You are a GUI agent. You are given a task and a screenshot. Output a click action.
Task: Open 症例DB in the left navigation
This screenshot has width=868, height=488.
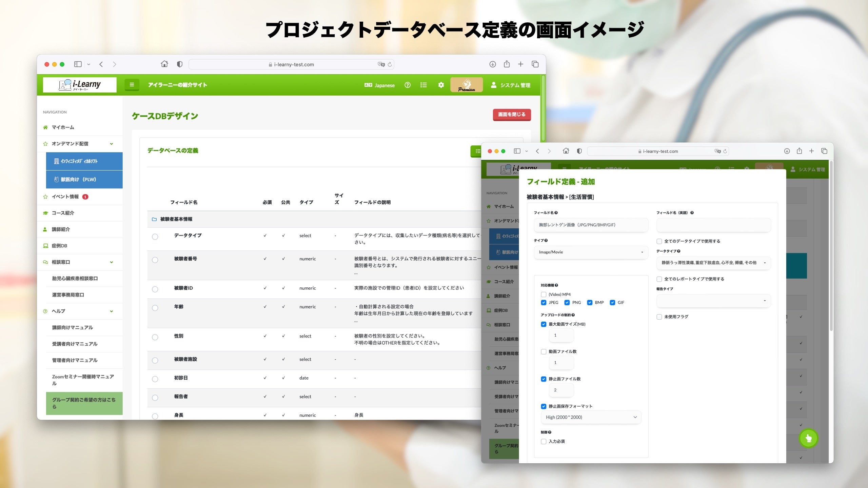point(59,246)
